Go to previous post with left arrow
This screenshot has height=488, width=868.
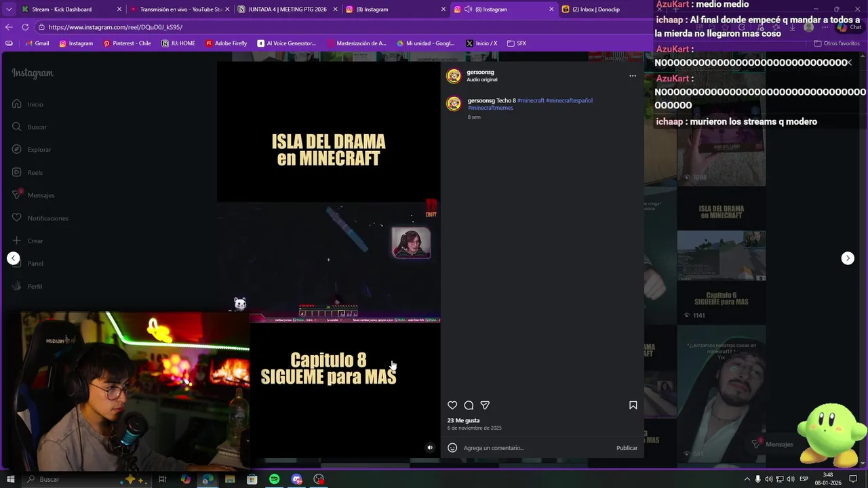(x=13, y=258)
